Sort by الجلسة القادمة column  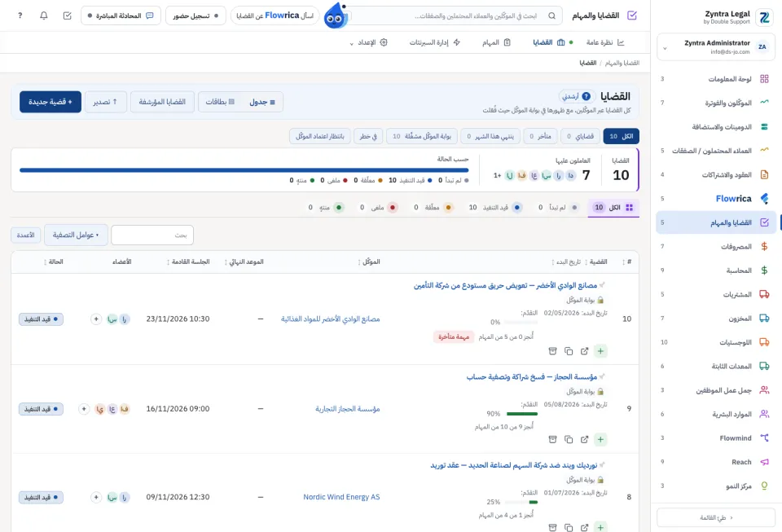pyautogui.click(x=188, y=262)
